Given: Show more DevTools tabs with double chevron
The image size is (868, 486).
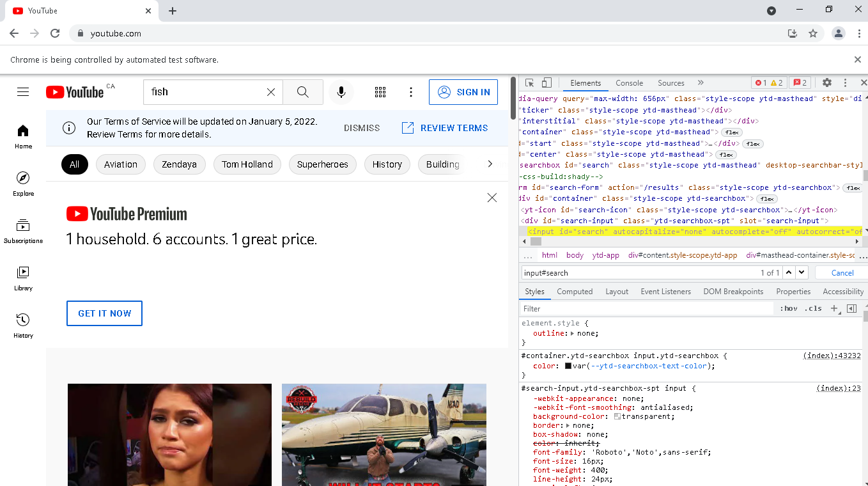Looking at the screenshot, I should point(701,82).
